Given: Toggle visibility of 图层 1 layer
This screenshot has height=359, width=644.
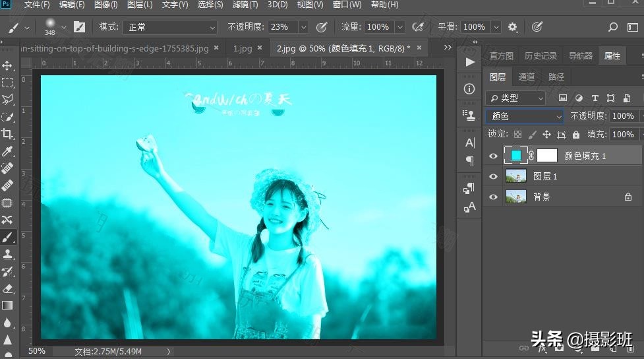Looking at the screenshot, I should click(x=494, y=176).
